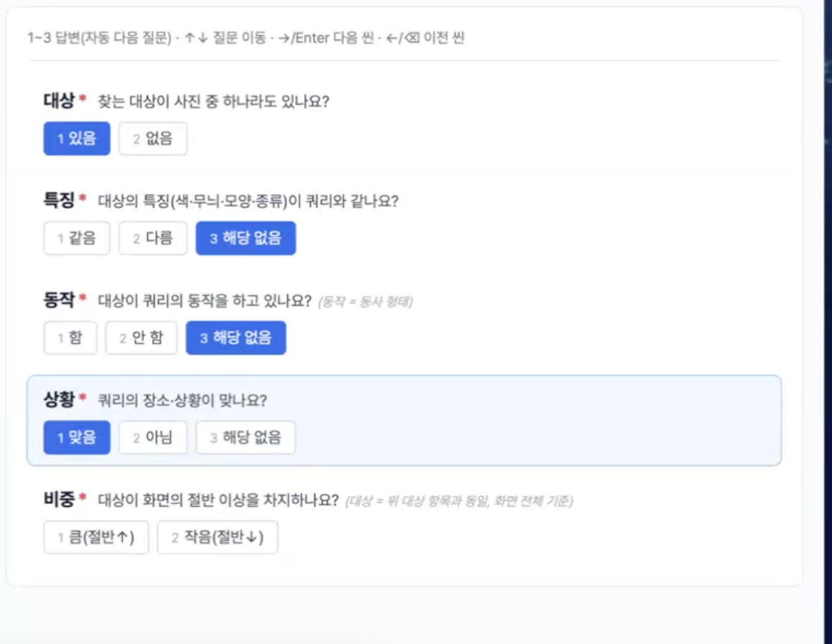832x644 pixels.
Task: Select '같음' for the 특징 question
Action: (77, 238)
